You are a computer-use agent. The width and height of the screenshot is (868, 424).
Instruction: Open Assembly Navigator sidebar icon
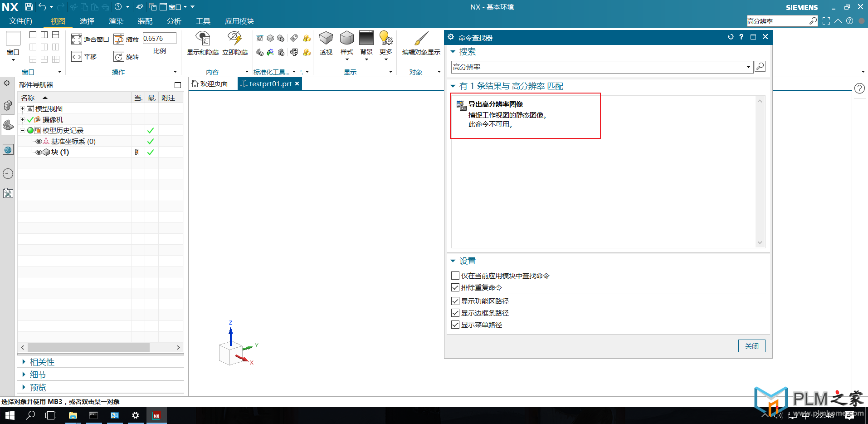click(x=8, y=105)
